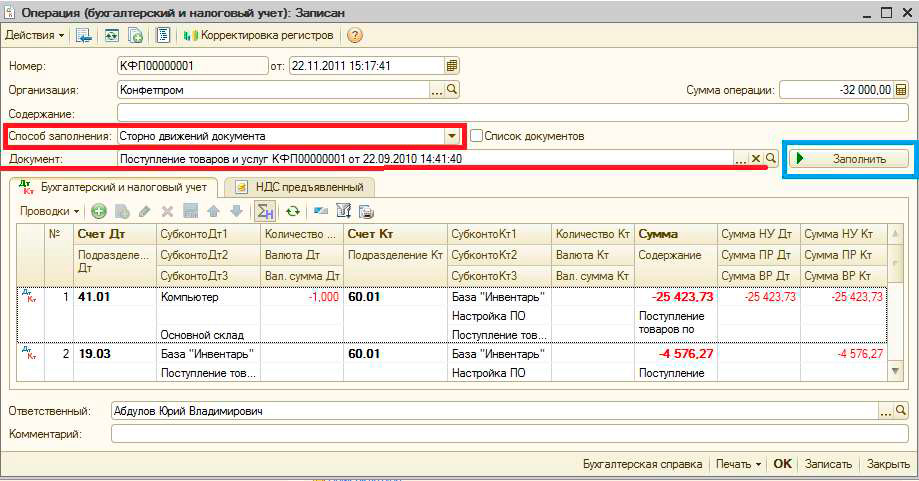Toggle the tax accounting sums ΣН button
The width and height of the screenshot is (919, 481).
click(x=265, y=211)
